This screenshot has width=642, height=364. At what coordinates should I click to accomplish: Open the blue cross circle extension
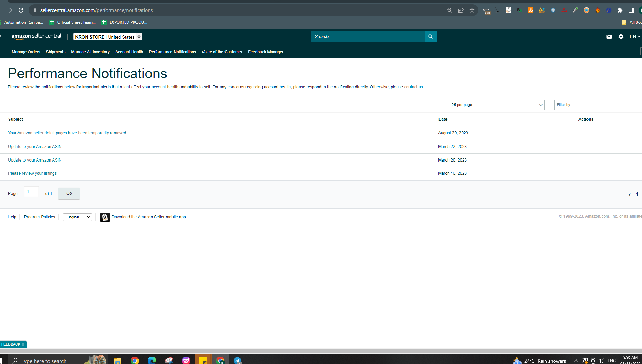click(553, 10)
